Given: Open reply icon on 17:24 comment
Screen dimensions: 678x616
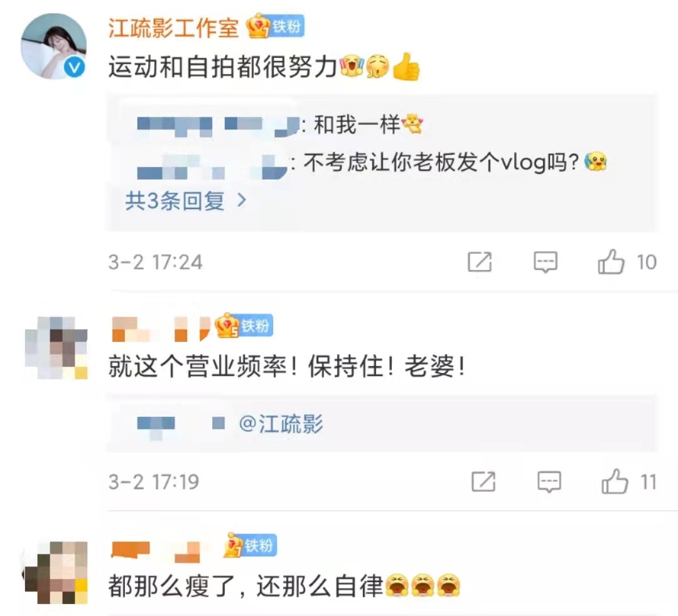Looking at the screenshot, I should tap(546, 262).
